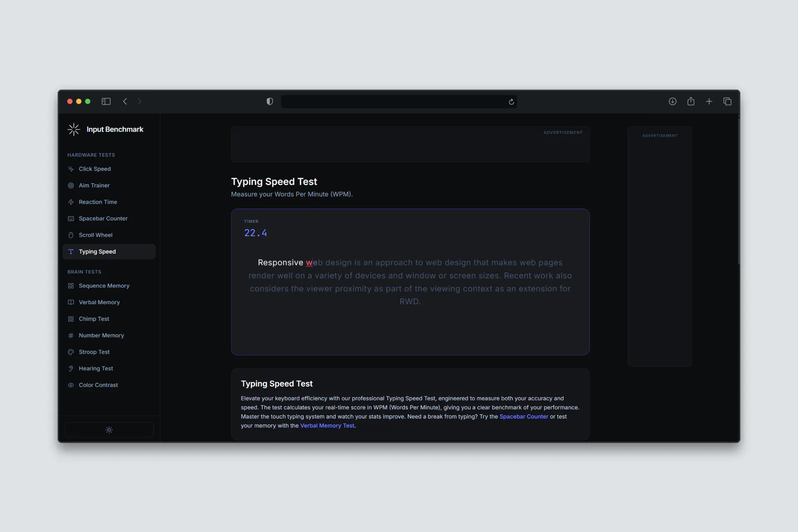
Task: Click the Verbal Memory book icon
Action: pyautogui.click(x=71, y=303)
